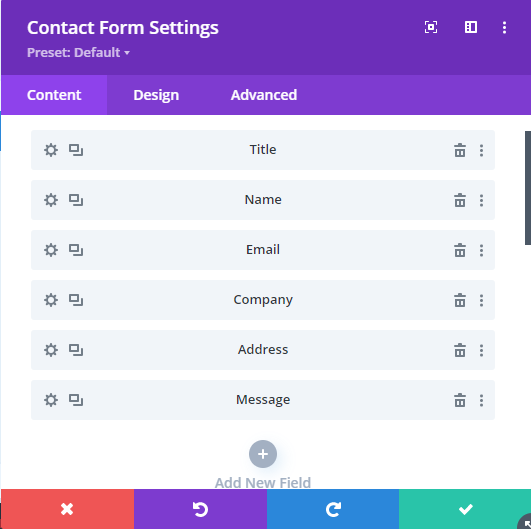Click the expand modal fullscreen icon
531x529 pixels.
click(431, 27)
